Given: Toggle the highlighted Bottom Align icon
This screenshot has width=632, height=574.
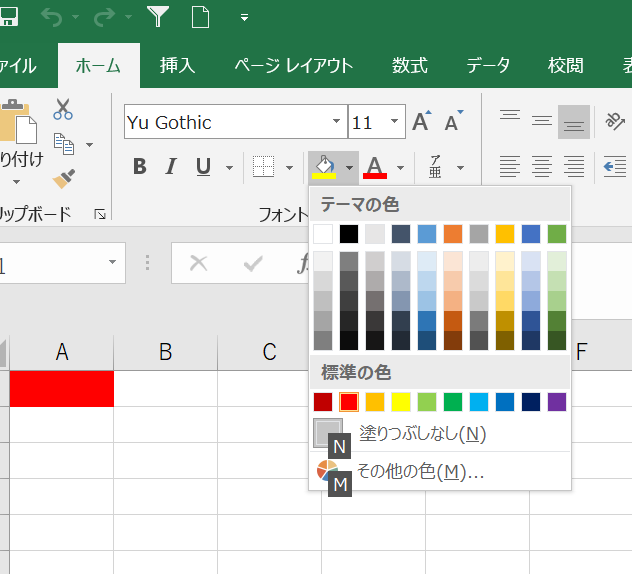Looking at the screenshot, I should [x=574, y=122].
